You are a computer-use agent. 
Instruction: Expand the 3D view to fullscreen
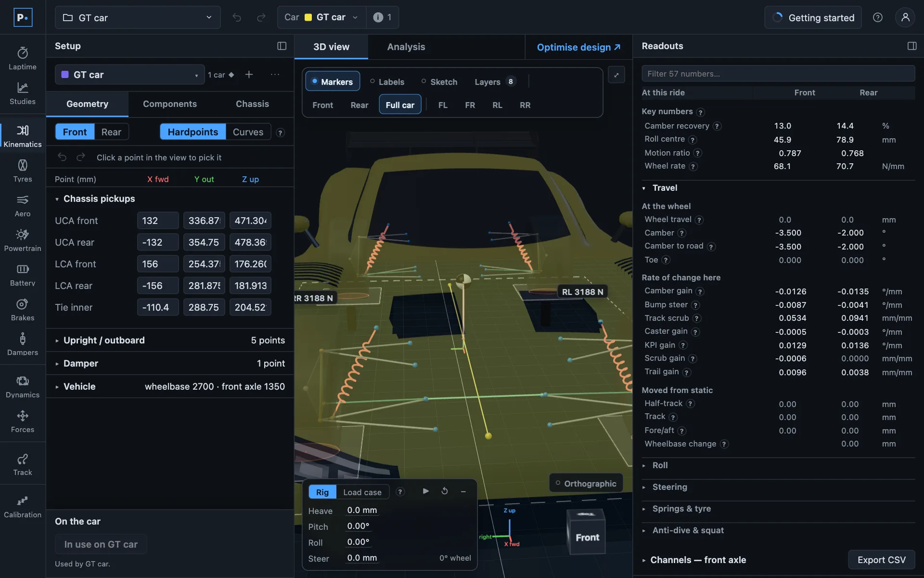[616, 75]
